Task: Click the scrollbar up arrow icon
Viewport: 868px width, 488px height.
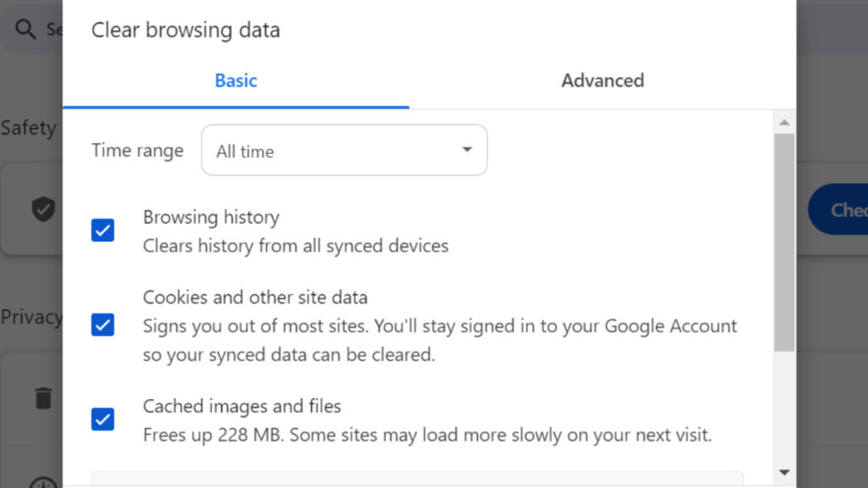Action: click(784, 120)
